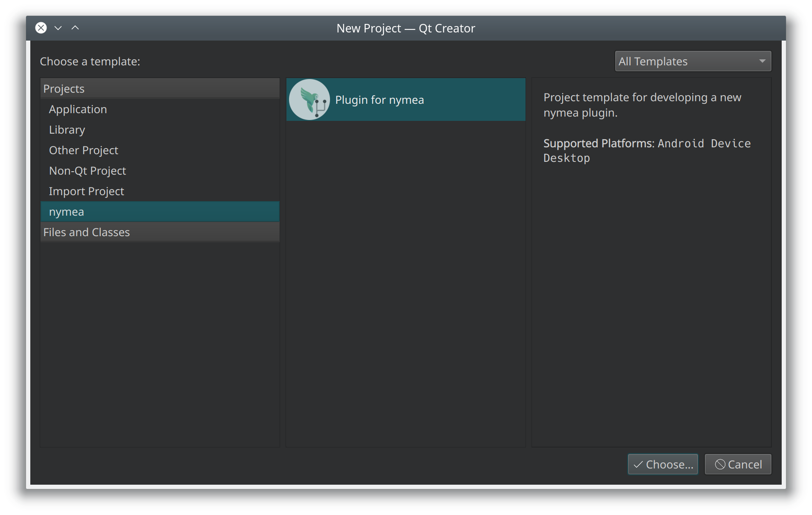Choose the Application project category
This screenshot has height=515, width=812.
coord(160,109)
